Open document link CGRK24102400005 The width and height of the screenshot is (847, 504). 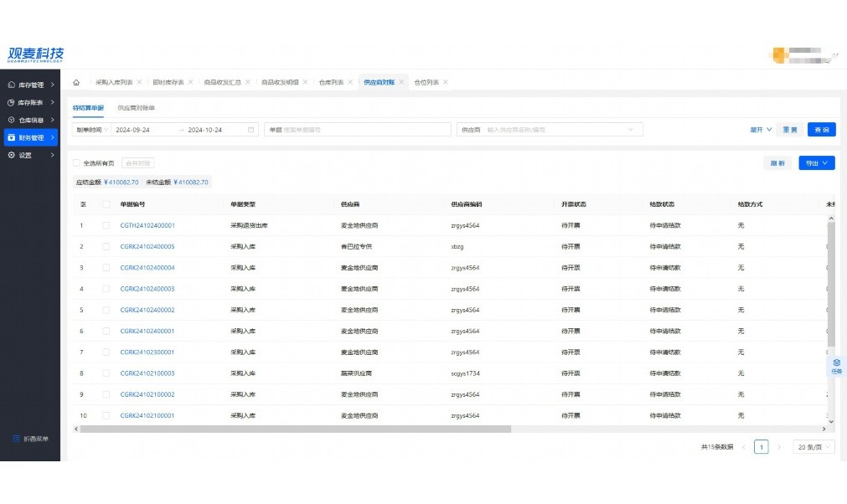pyautogui.click(x=147, y=247)
